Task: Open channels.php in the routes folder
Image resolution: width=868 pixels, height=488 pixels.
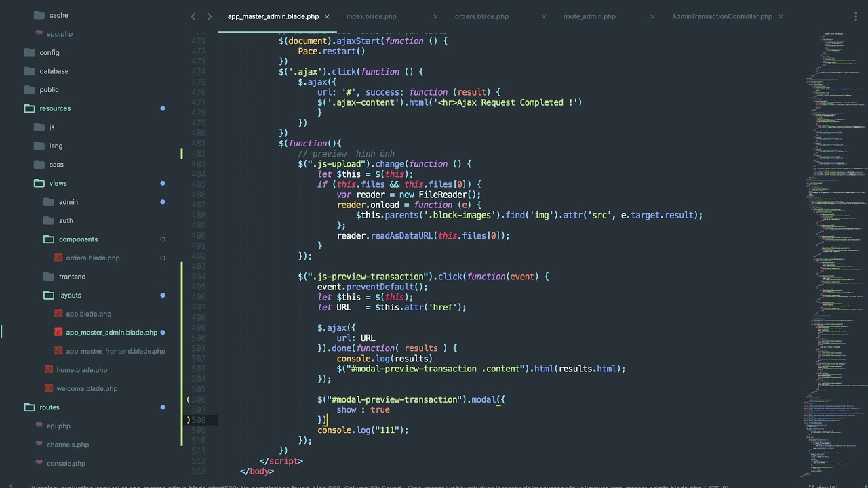Action: click(68, 445)
